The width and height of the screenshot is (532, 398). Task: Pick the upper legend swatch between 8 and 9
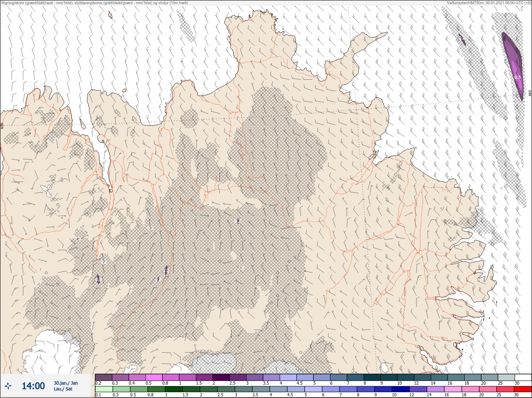pos(372,377)
